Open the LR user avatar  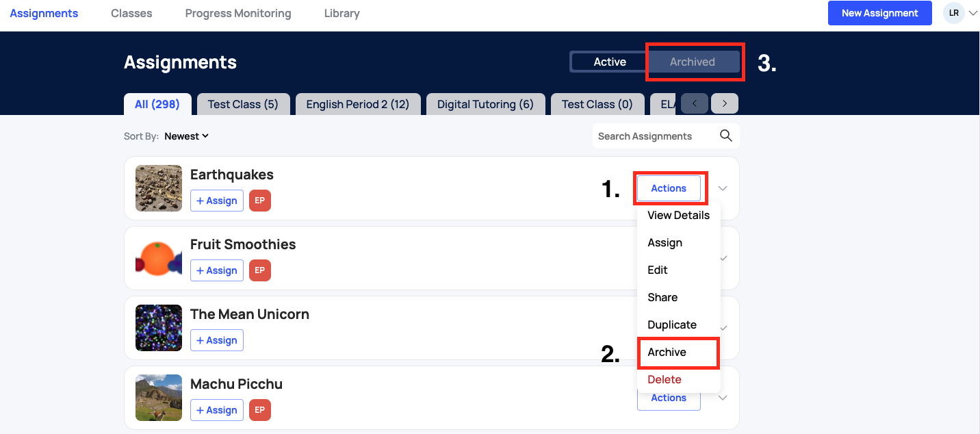click(953, 13)
